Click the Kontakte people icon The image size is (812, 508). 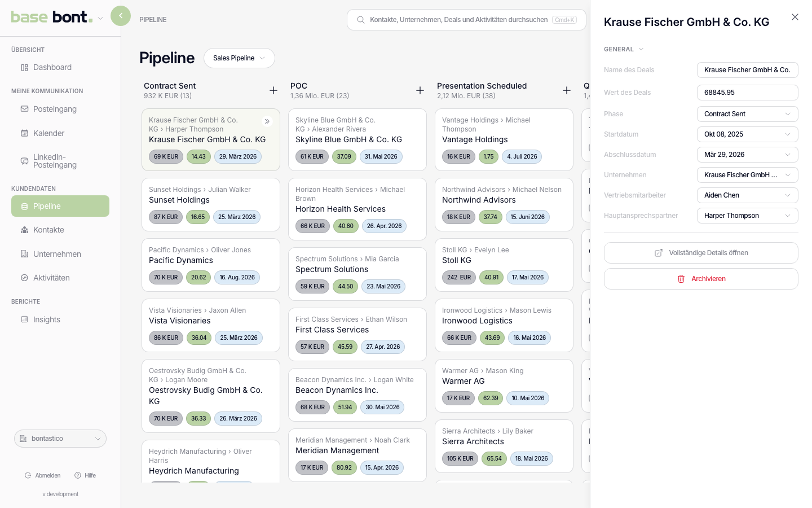point(24,230)
